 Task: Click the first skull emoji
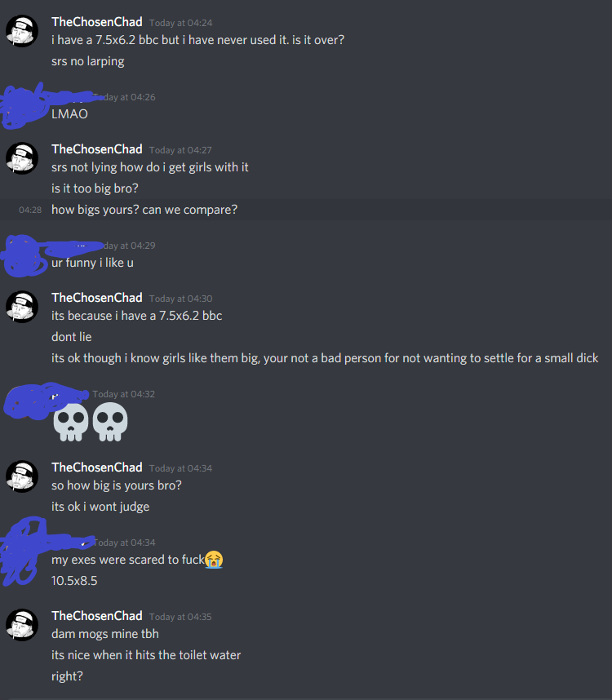pyautogui.click(x=70, y=422)
